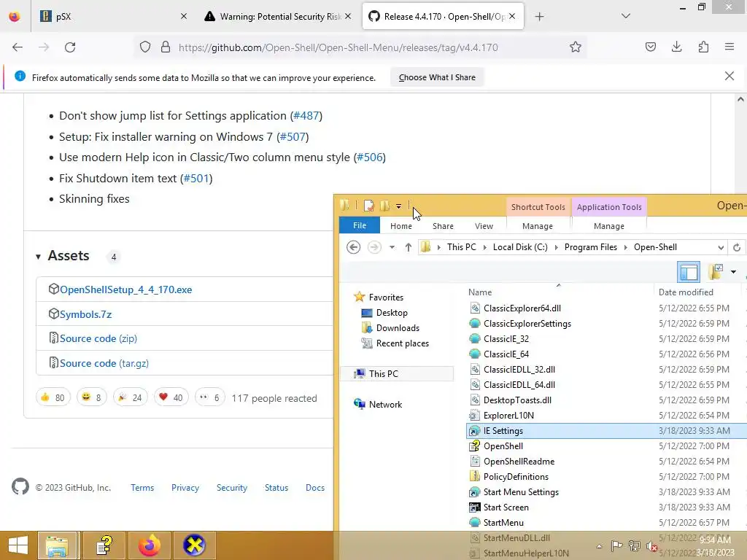Open quick access toolbar customize dropdown
Image resolution: width=747 pixels, height=560 pixels.
398,206
